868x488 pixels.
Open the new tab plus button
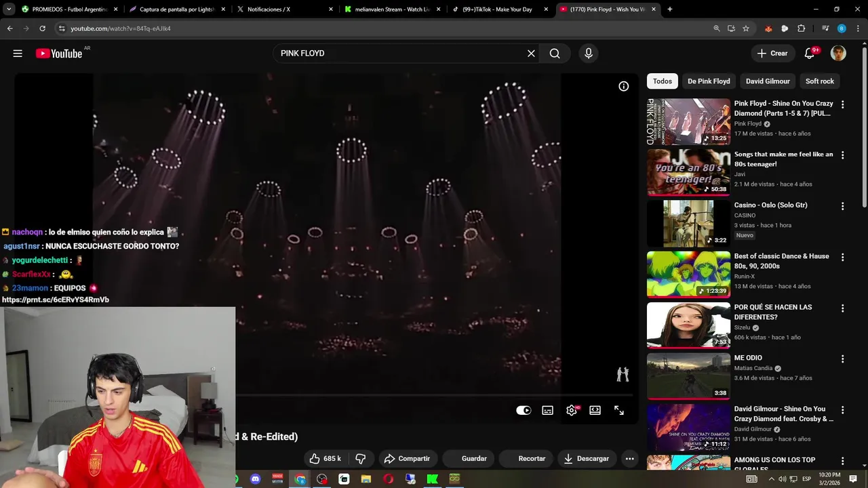pyautogui.click(x=669, y=9)
